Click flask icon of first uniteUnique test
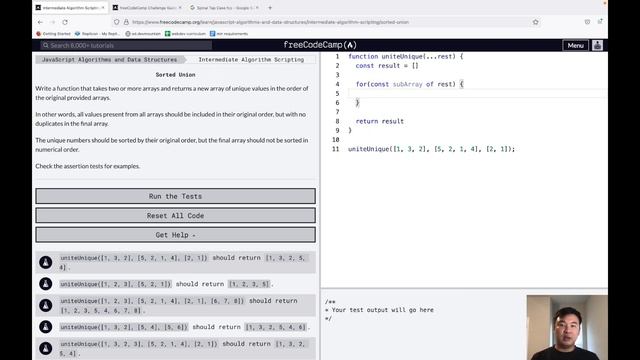640x360 pixels. pyautogui.click(x=46, y=262)
